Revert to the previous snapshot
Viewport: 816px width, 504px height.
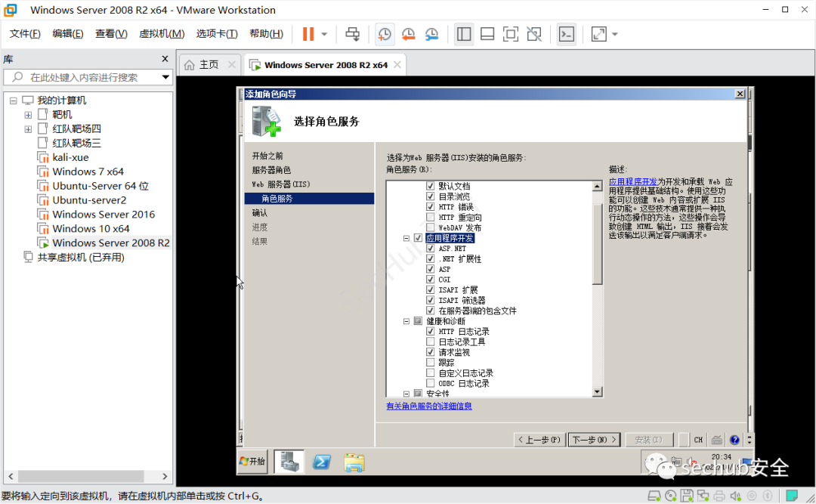pos(409,34)
